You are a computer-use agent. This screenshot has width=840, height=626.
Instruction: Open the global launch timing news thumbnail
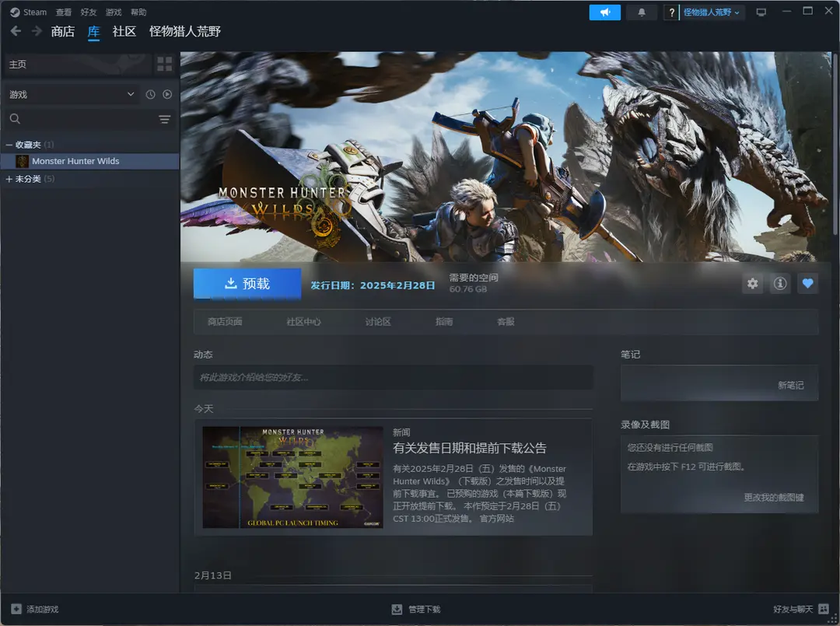(x=292, y=477)
